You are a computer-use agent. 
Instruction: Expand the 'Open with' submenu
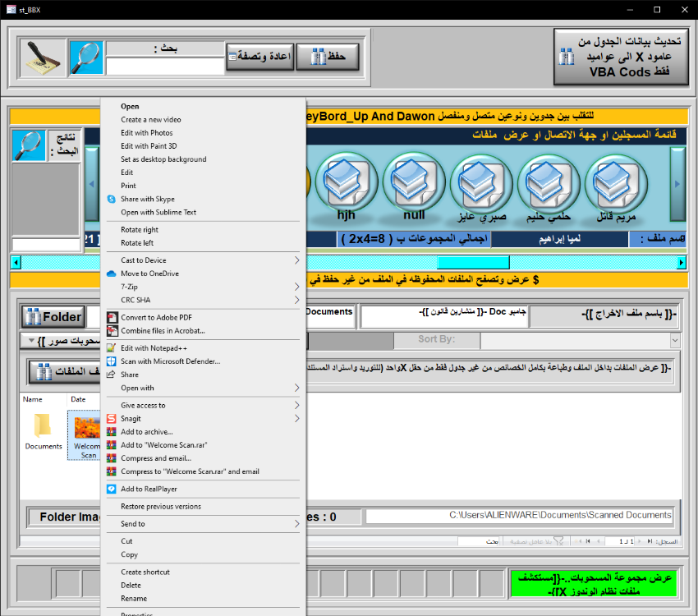[x=205, y=388]
